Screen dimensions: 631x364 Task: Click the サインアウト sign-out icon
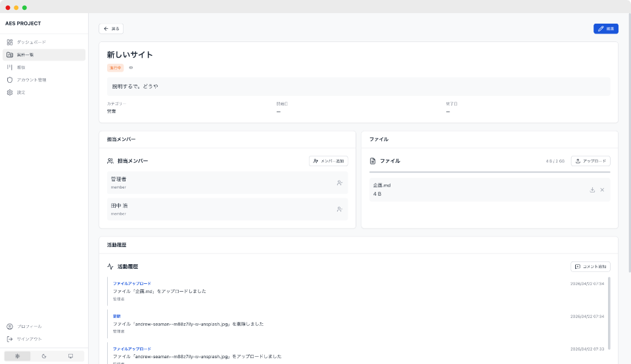point(10,339)
